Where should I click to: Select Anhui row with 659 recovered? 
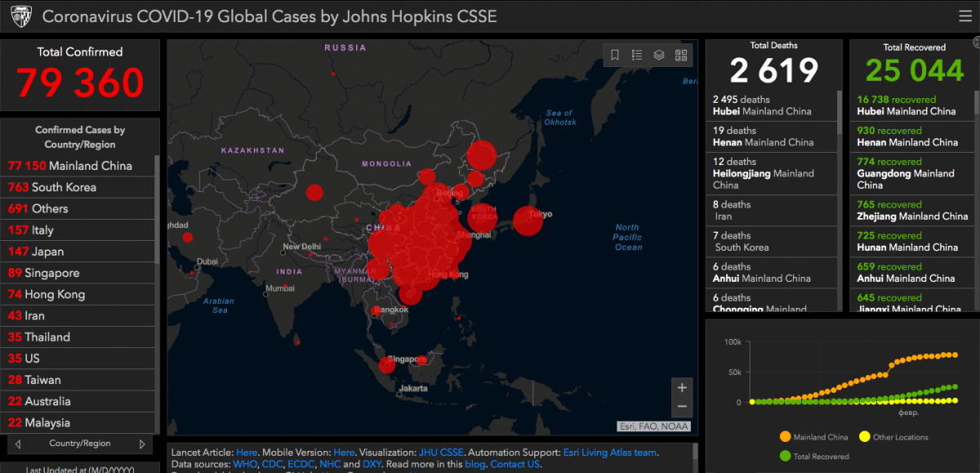click(913, 272)
